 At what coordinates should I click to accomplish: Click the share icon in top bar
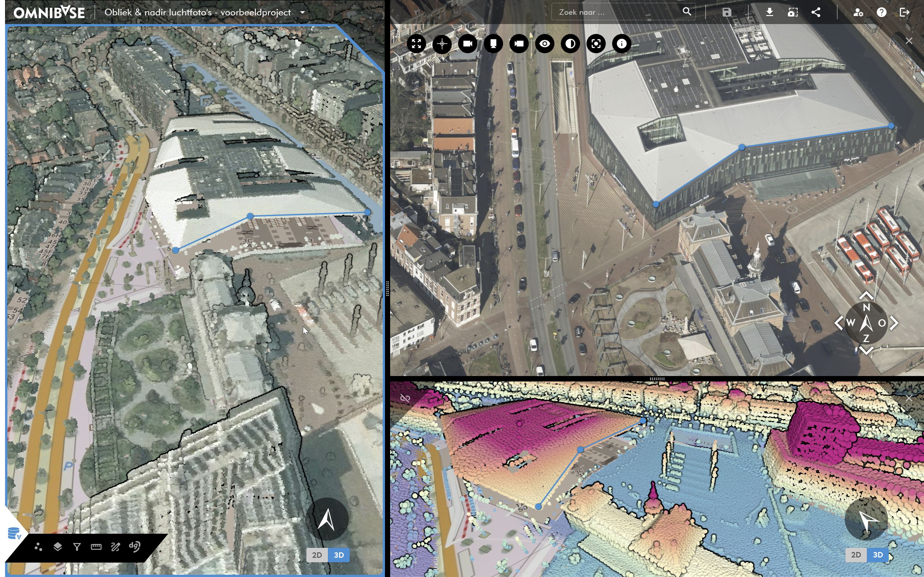click(x=816, y=12)
